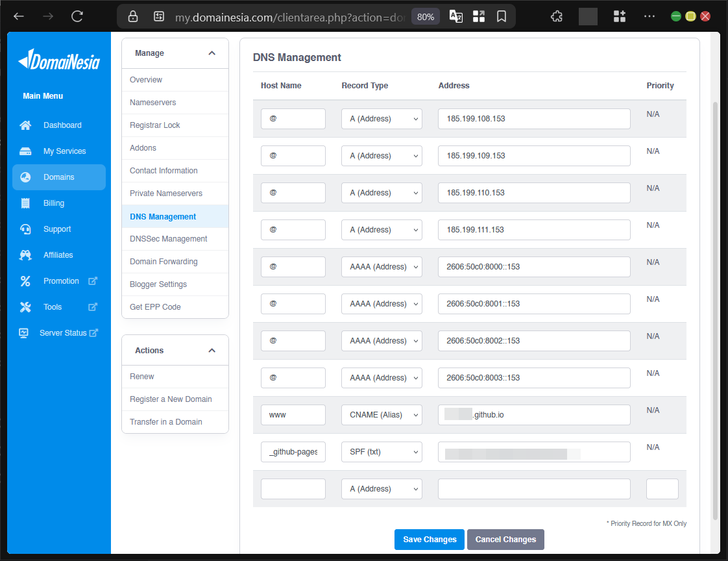Click the Support headset icon
Screen dimensions: 728x561
pos(24,229)
